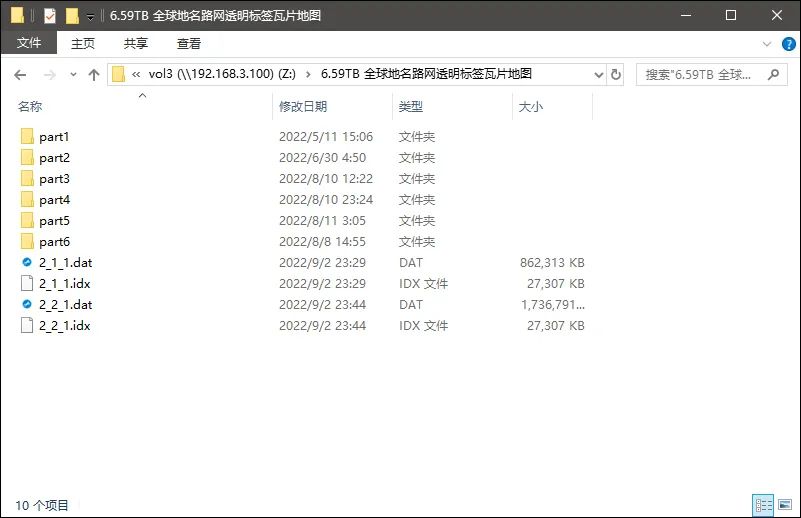Select the part4 folder icon
The height and width of the screenshot is (518, 801).
(28, 199)
